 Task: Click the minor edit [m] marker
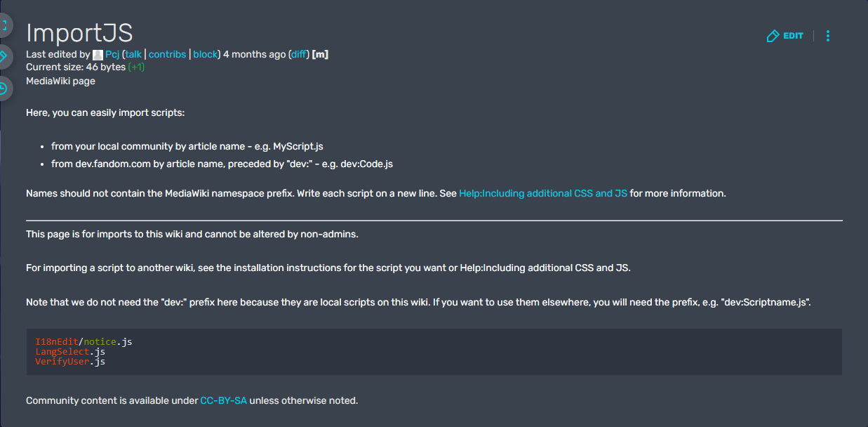(x=320, y=54)
